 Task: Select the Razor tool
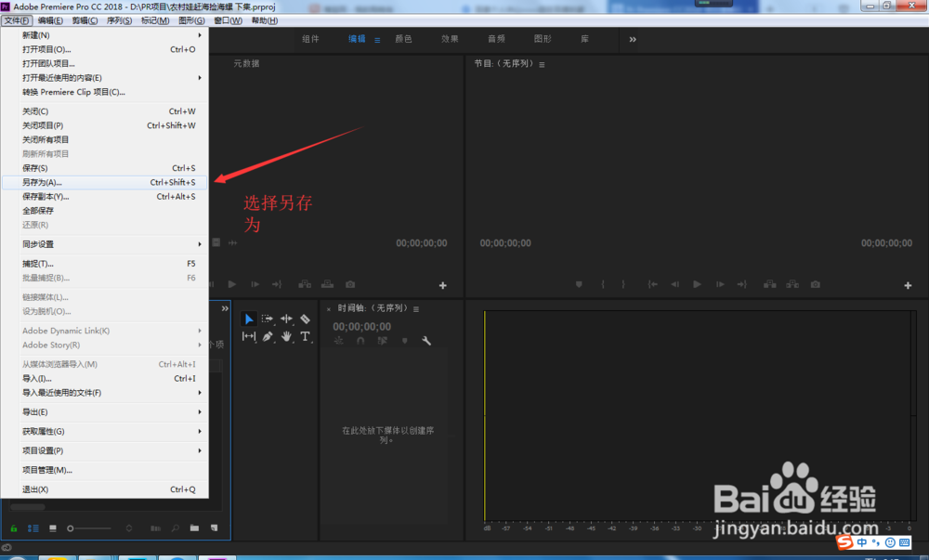tap(305, 319)
